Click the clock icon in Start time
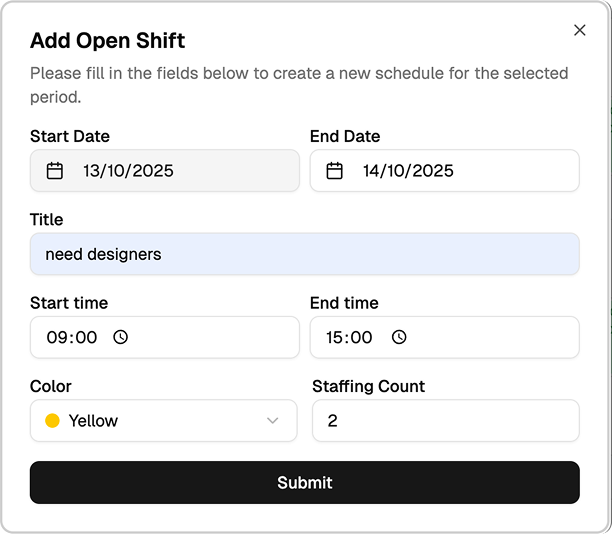This screenshot has width=612, height=534. 121,338
